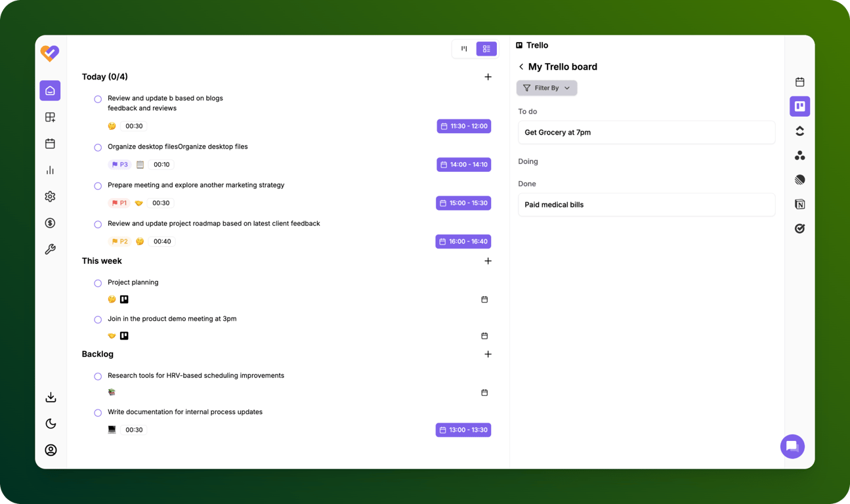Open the ClickUp integration icon
The width and height of the screenshot is (850, 504).
pos(799,130)
